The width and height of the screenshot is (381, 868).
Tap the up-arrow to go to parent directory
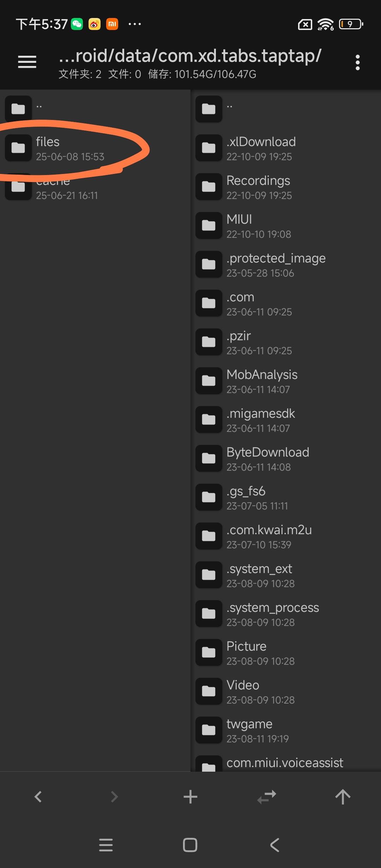click(x=343, y=797)
